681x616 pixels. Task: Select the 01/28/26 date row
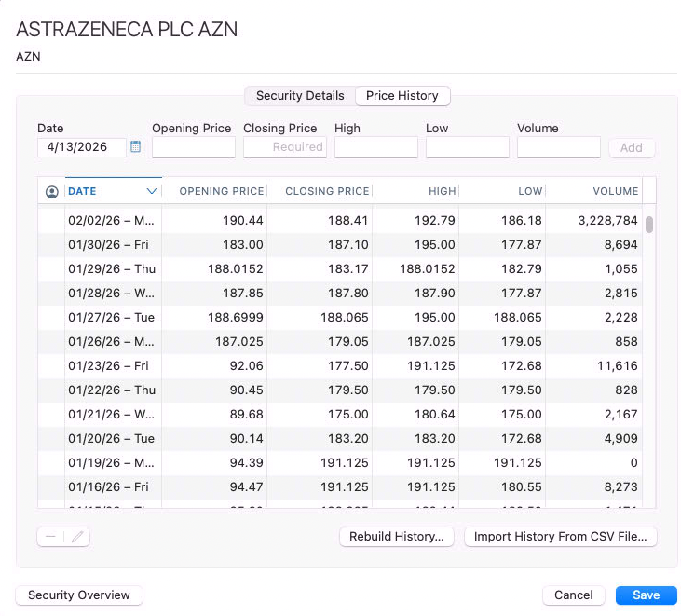click(340, 294)
